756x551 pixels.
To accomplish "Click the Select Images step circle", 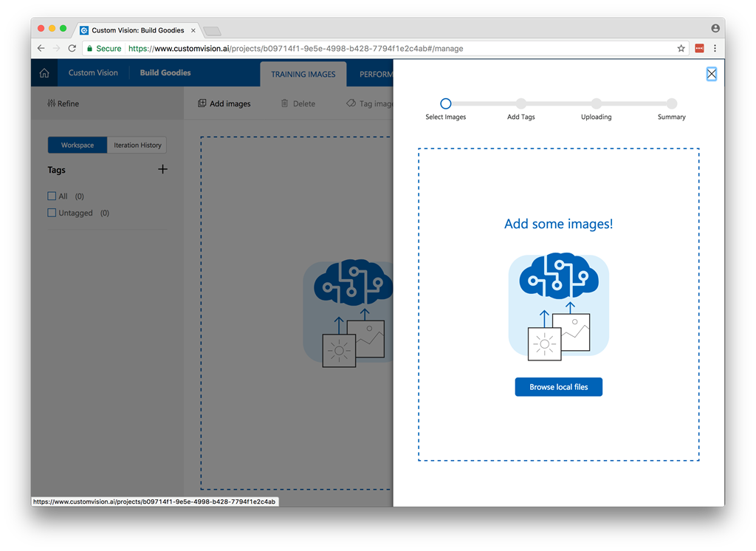I will [445, 103].
